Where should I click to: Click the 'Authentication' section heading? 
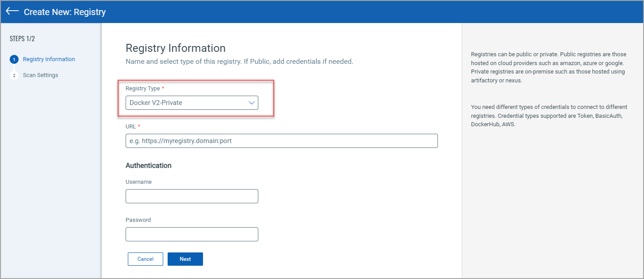[149, 166]
